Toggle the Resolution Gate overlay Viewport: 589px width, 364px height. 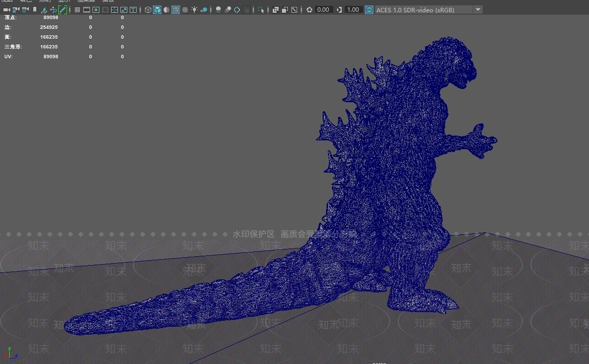[x=96, y=10]
